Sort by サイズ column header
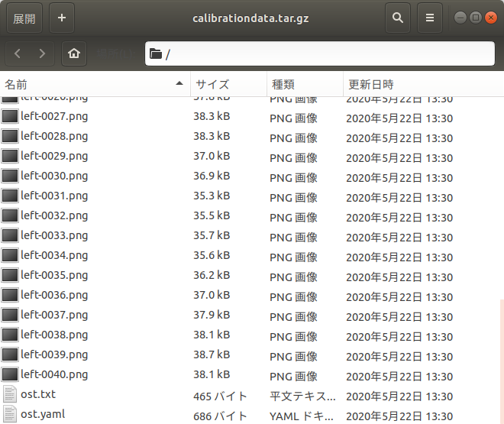Screen dimensions: 504x424 [x=228, y=85]
